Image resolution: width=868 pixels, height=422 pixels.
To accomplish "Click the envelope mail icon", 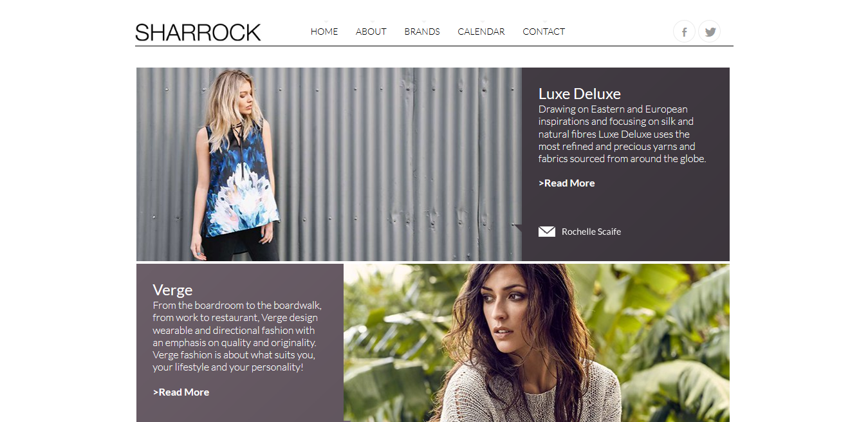I will point(547,232).
